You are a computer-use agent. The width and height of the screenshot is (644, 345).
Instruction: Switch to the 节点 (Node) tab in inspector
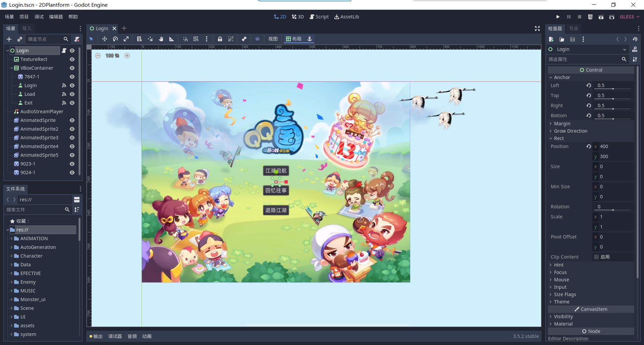[x=573, y=29]
